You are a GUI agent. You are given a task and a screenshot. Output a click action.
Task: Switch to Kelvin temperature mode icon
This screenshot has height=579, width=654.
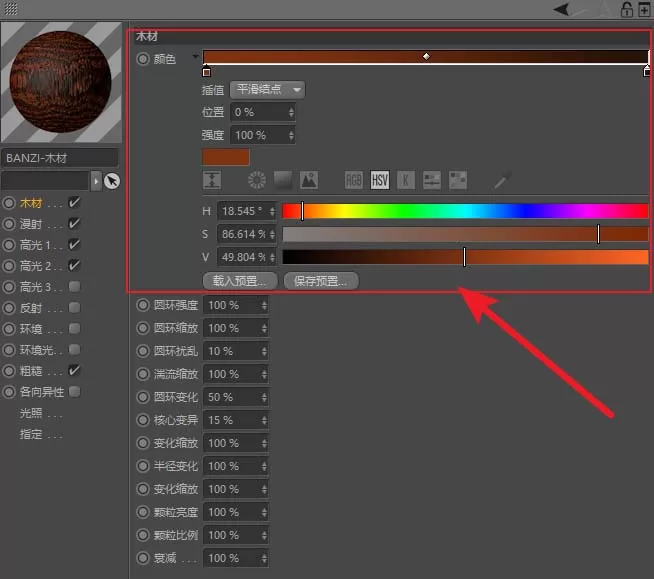click(405, 180)
